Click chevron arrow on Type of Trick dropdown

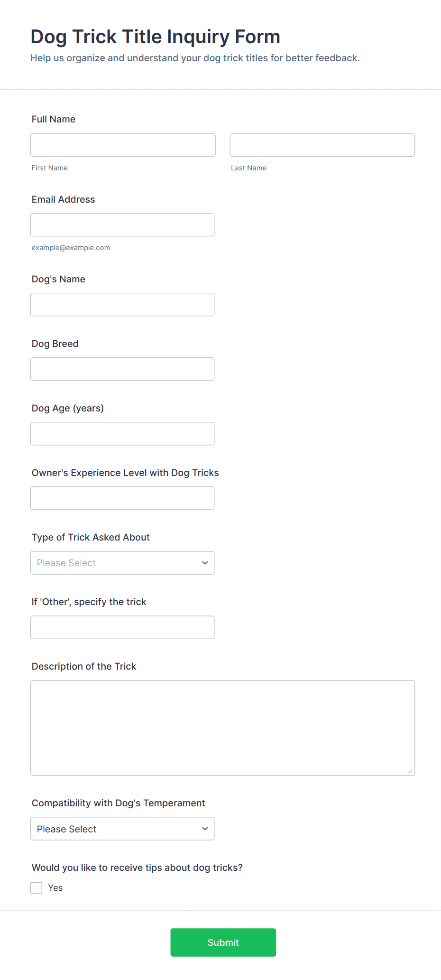205,562
